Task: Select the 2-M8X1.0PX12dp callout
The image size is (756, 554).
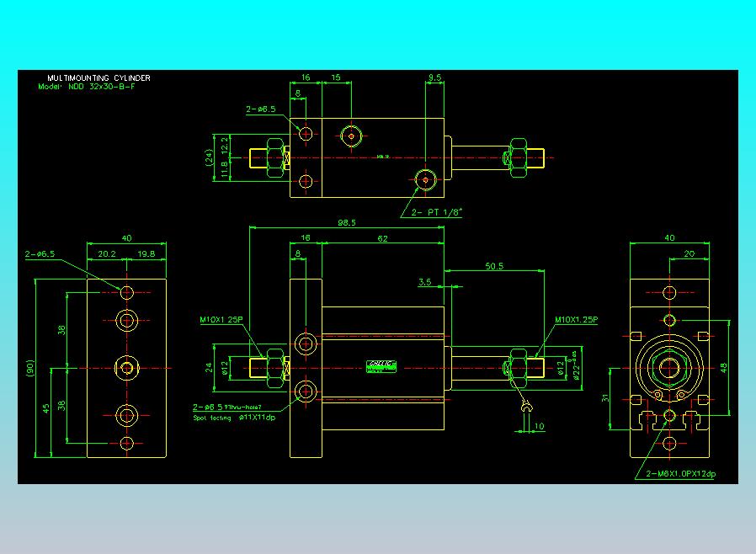Action: 681,474
